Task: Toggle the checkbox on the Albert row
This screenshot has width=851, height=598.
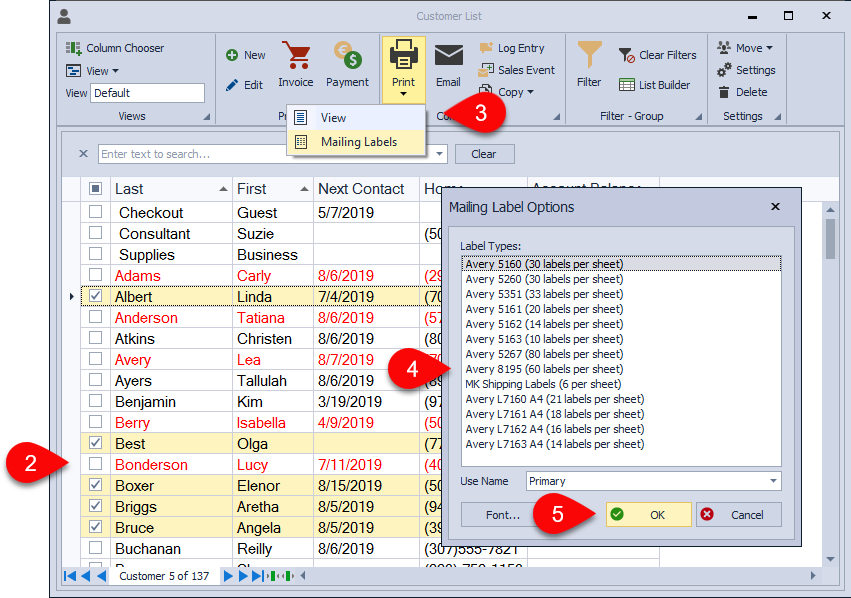Action: pyautogui.click(x=96, y=296)
